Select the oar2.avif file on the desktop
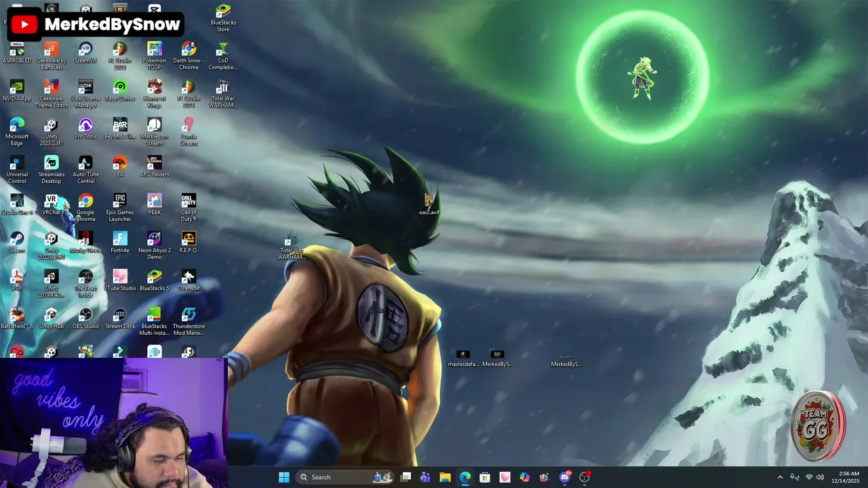Image resolution: width=868 pixels, height=488 pixels. point(429,204)
